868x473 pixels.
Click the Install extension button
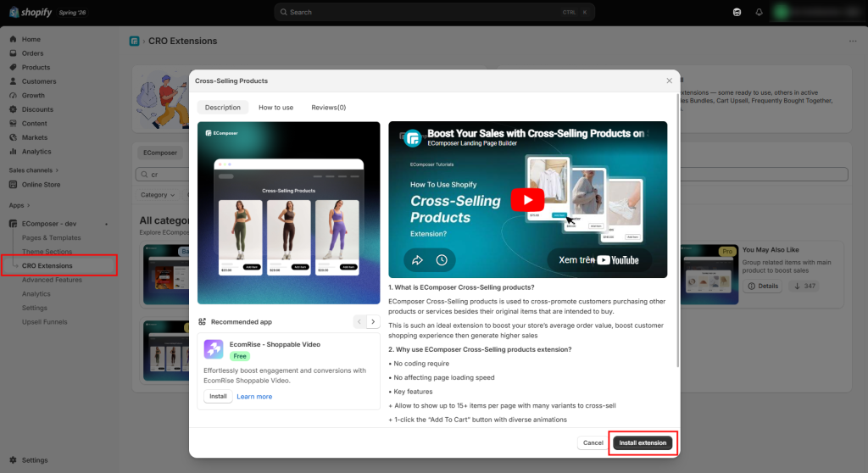coord(643,443)
